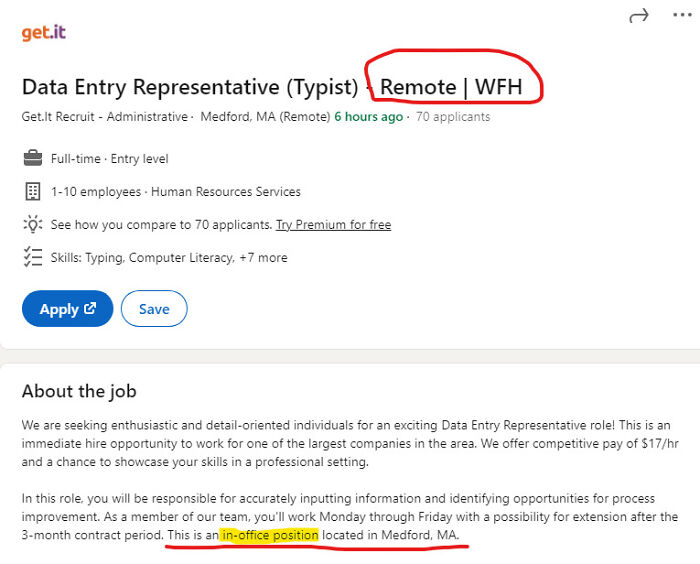
Task: Click the circled 'Remote | WFH' text
Action: coord(451,87)
